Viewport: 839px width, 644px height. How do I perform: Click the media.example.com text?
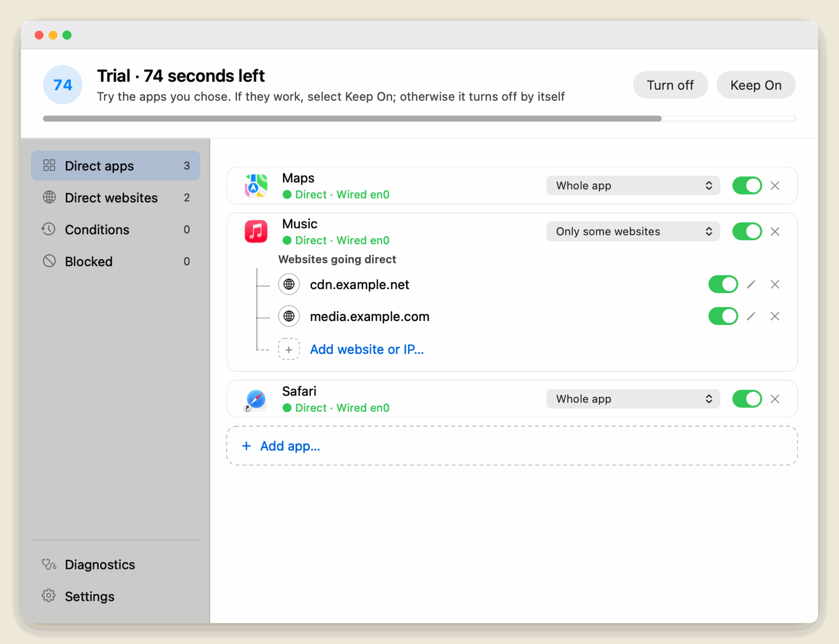[x=370, y=317]
